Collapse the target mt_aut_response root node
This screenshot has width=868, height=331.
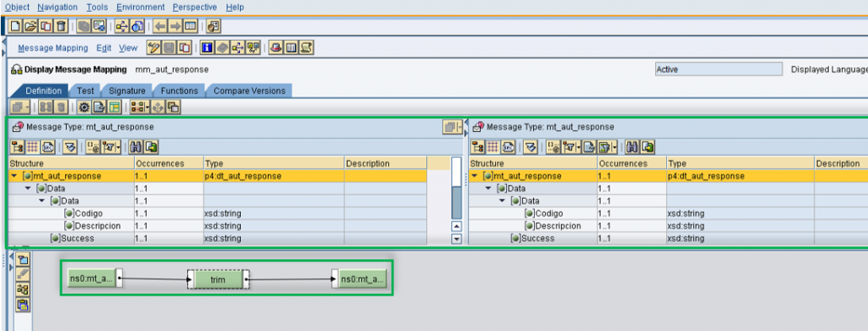475,176
